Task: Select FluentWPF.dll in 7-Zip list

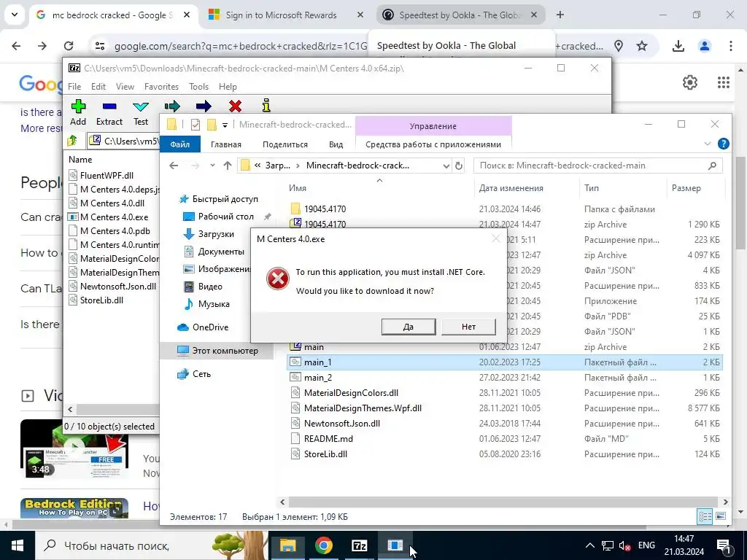Action: coord(107,175)
